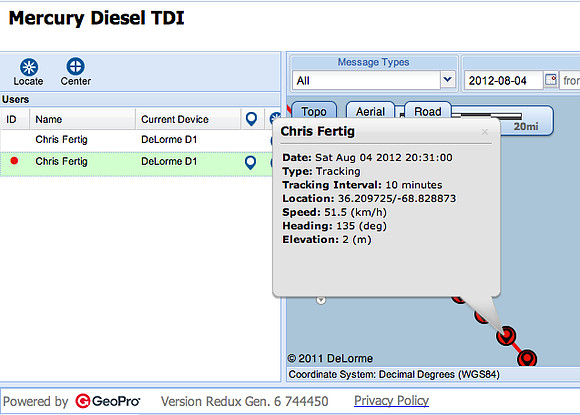The image size is (580, 415).
Task: Select the All message types combo box
Action: click(374, 80)
